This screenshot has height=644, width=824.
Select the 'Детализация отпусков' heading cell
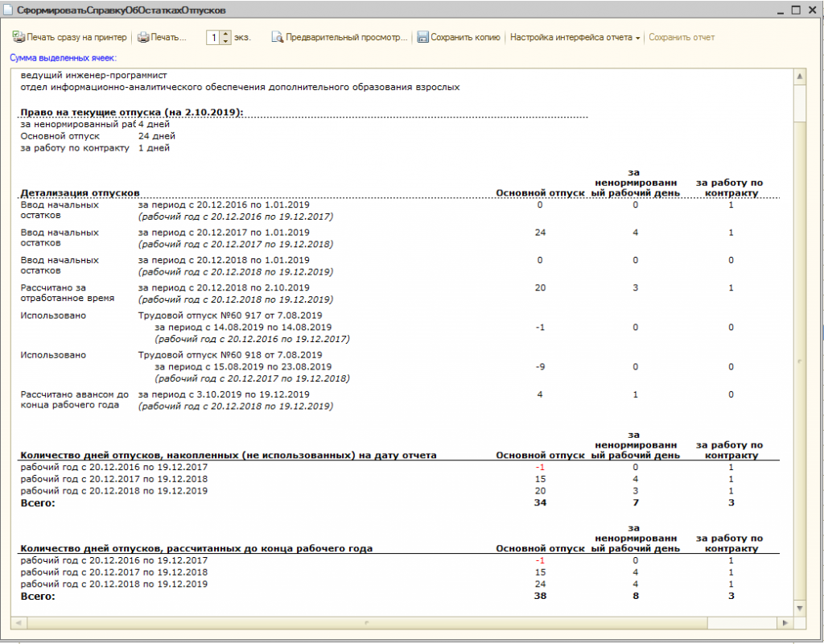[80, 193]
